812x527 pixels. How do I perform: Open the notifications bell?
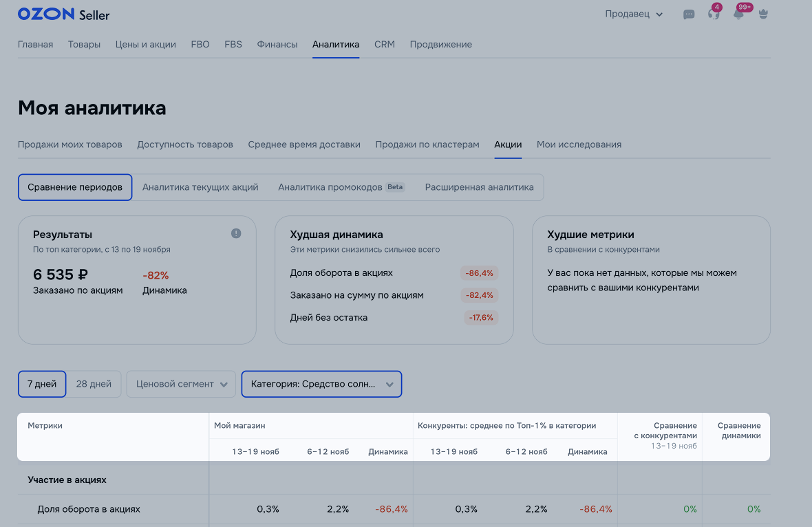pyautogui.click(x=738, y=14)
